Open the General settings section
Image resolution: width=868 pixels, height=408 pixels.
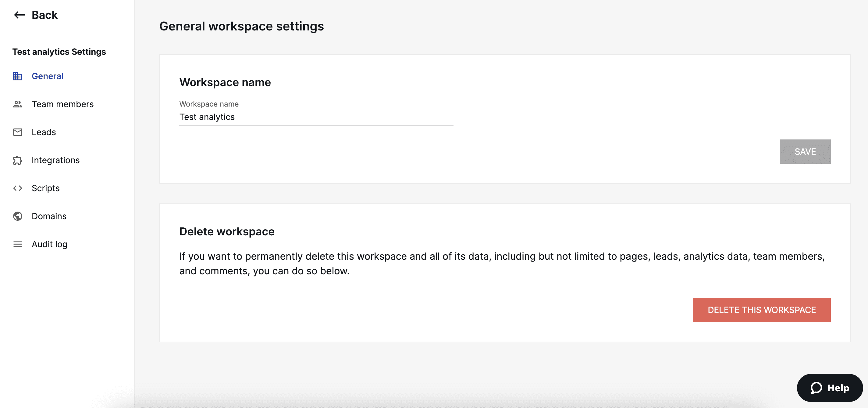(x=48, y=76)
